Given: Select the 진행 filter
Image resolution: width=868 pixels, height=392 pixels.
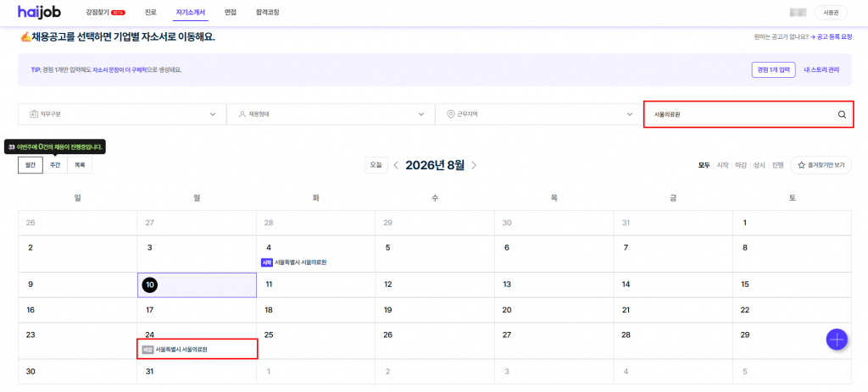Looking at the screenshot, I should click(777, 165).
